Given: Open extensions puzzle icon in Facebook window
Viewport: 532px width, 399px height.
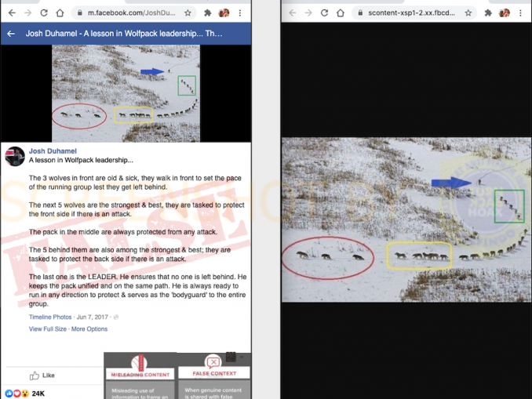Looking at the screenshot, I should [x=207, y=13].
